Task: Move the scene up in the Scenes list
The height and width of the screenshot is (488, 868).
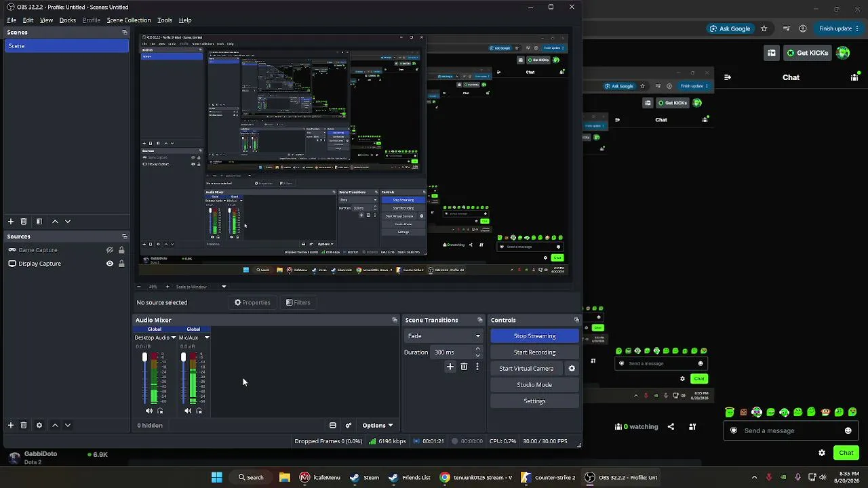Action: click(x=55, y=222)
